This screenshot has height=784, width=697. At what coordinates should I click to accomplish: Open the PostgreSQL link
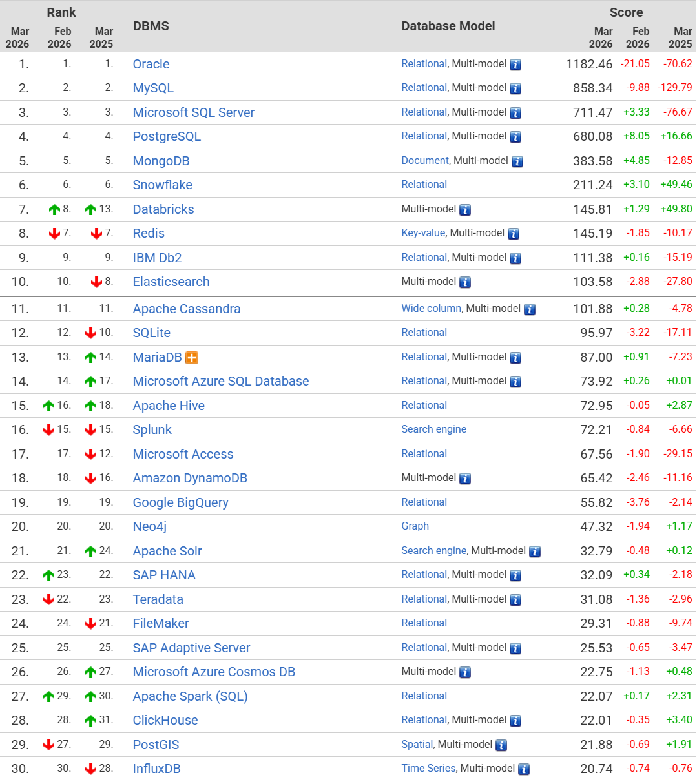(167, 137)
